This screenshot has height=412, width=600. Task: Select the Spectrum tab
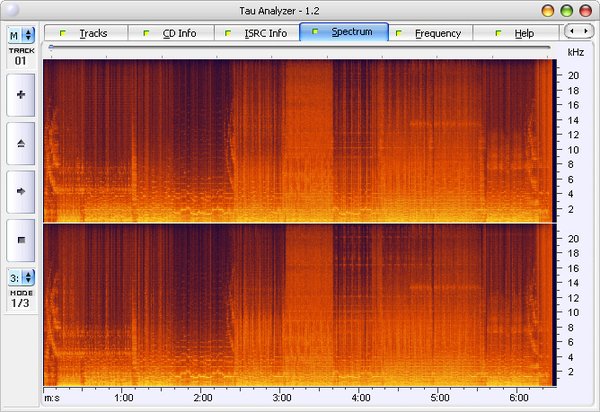point(344,32)
